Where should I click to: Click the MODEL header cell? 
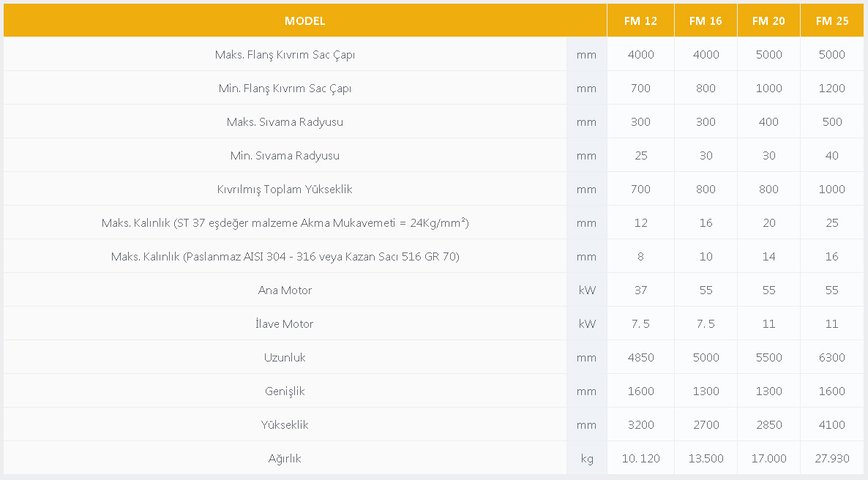click(305, 20)
